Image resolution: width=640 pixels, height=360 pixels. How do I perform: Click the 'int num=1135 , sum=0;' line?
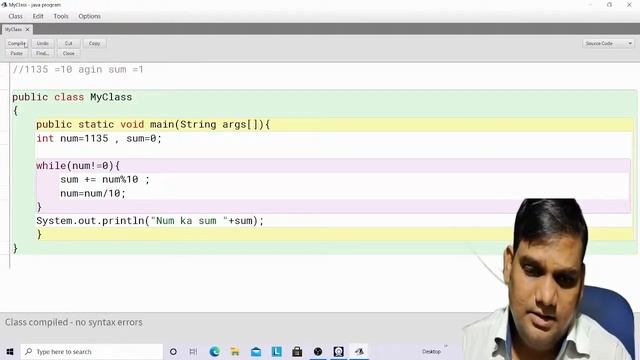click(x=99, y=138)
